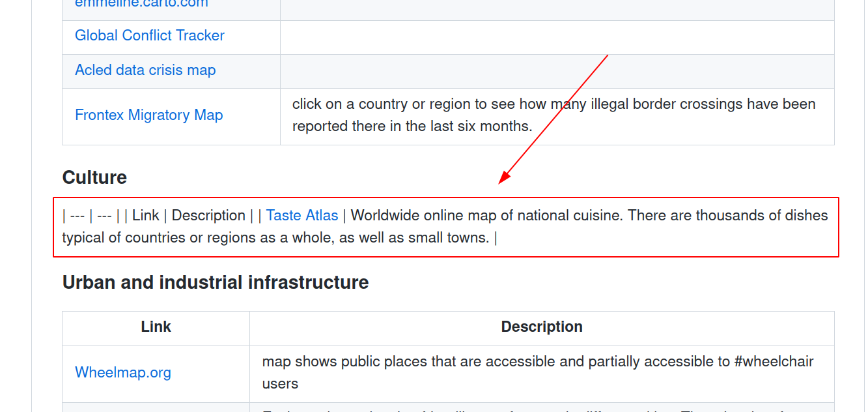
Task: Follow the Frontex Migratory Map link
Action: click(x=148, y=115)
